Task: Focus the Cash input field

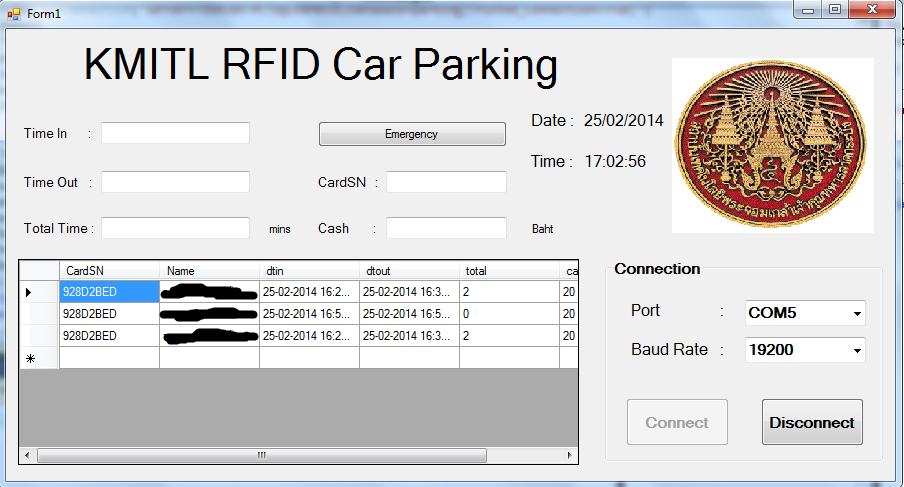Action: pos(446,228)
